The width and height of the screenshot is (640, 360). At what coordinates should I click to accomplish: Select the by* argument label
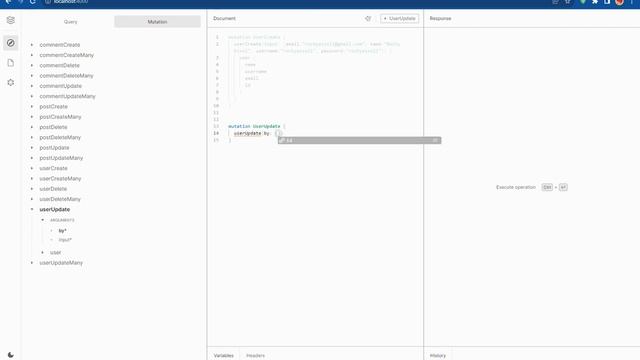coord(62,231)
